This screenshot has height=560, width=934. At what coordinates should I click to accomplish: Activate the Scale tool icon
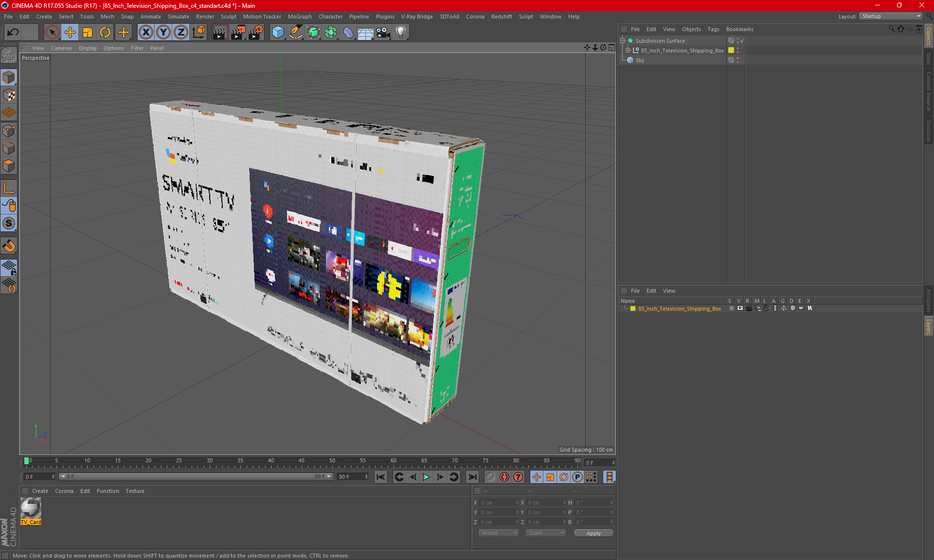tap(88, 33)
